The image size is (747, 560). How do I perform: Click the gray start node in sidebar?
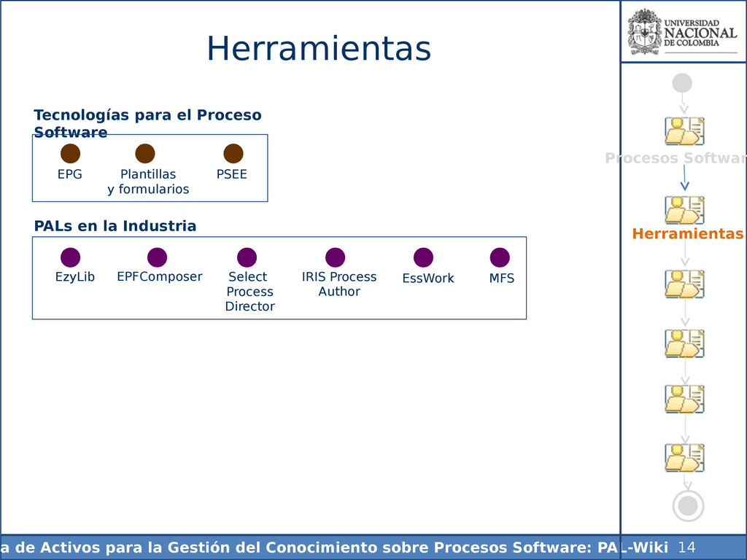pyautogui.click(x=682, y=83)
